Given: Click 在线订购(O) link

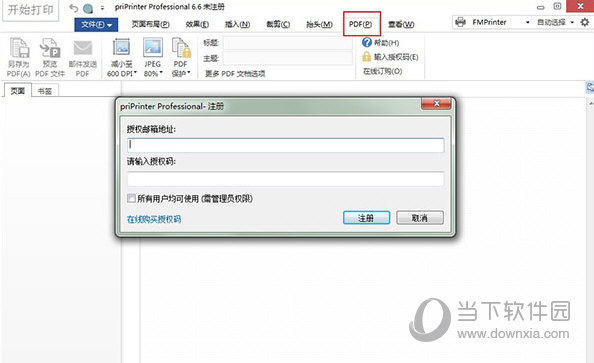Looking at the screenshot, I should pos(383,71).
